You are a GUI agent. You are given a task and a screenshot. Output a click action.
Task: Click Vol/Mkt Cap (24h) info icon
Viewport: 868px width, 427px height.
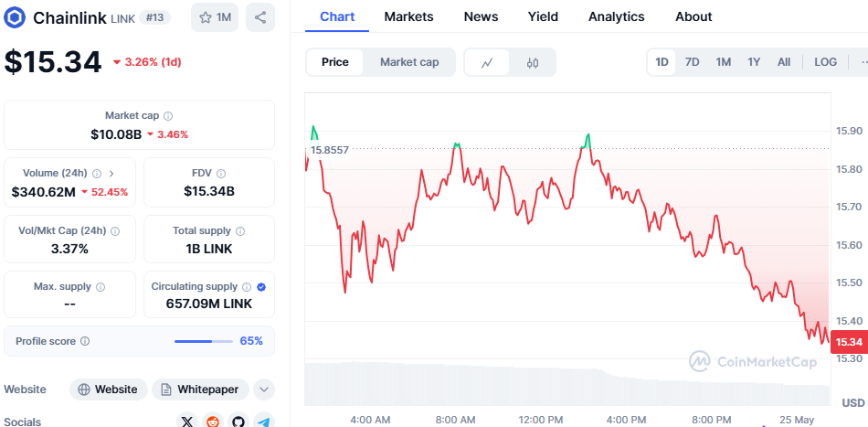pyautogui.click(x=115, y=231)
